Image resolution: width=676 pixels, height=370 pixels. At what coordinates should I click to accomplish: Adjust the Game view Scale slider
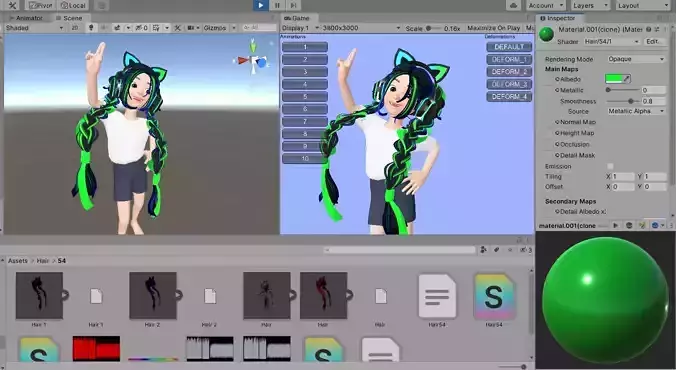pyautogui.click(x=433, y=28)
